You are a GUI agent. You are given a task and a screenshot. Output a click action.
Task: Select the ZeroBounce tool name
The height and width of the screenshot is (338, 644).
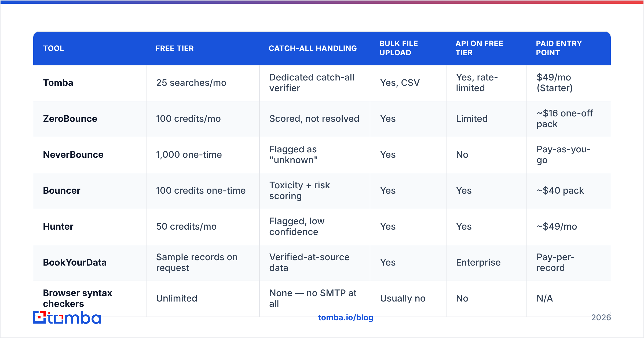pos(70,119)
